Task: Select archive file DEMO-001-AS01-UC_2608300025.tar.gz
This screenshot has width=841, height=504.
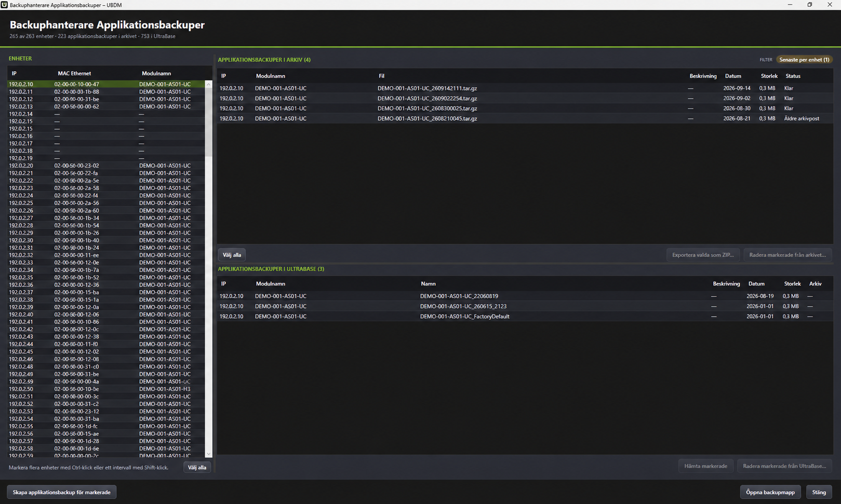Action: pos(525,108)
